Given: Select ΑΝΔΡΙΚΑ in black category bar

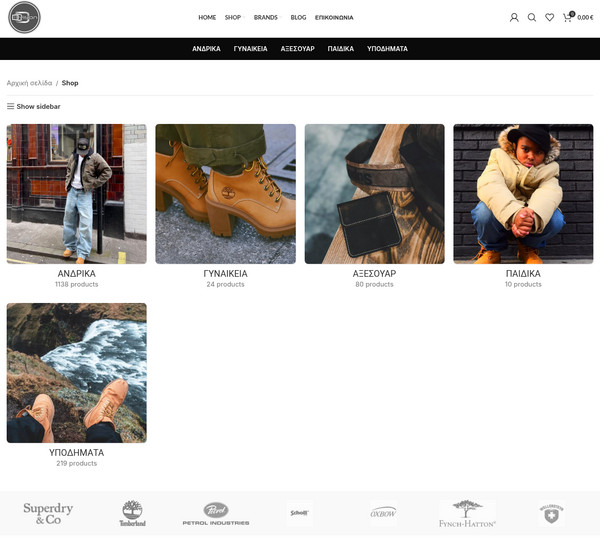Looking at the screenshot, I should tap(206, 49).
